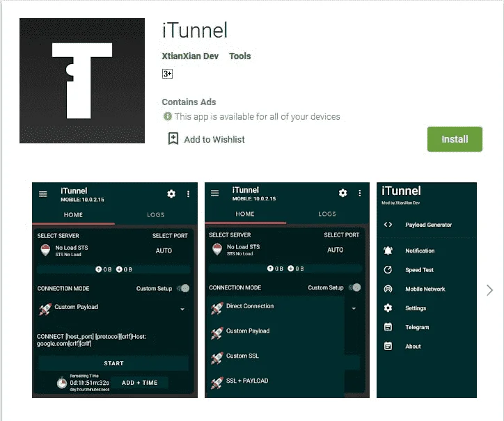Open settings gear in first screenshot

[x=171, y=193]
